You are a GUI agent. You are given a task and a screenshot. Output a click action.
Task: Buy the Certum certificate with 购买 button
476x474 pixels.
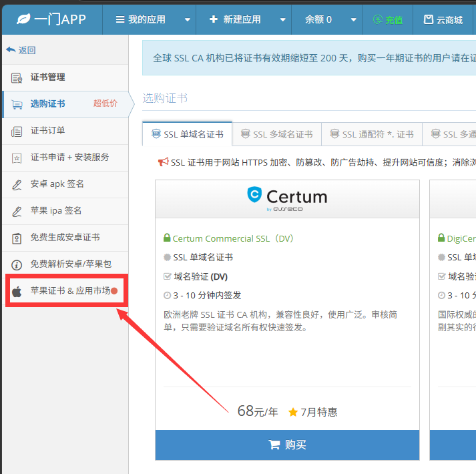287,445
